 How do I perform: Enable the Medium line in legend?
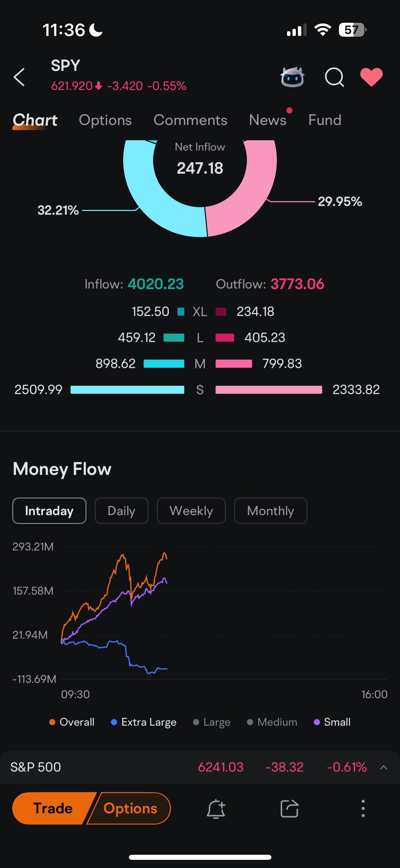(x=272, y=722)
